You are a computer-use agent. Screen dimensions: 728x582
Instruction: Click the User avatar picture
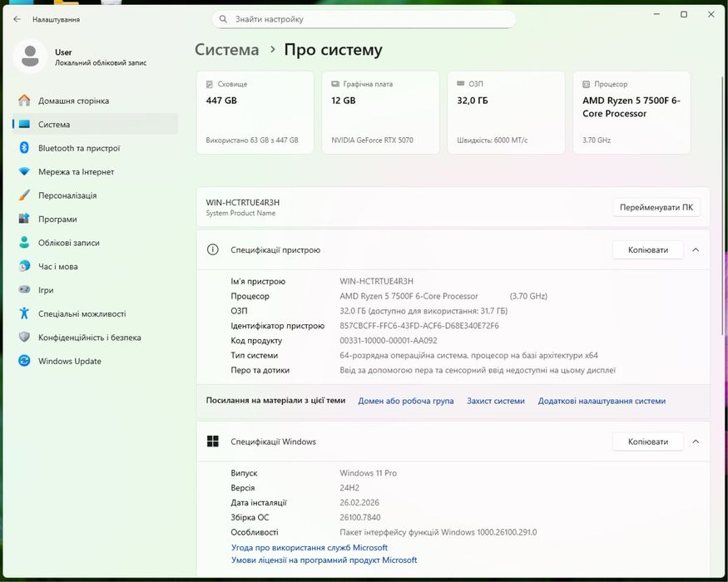click(30, 57)
